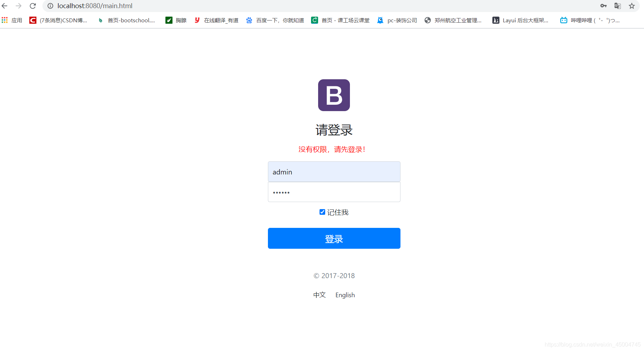Bookmark this page with the star icon
Viewport: 644px width, 351px height.
click(632, 6)
